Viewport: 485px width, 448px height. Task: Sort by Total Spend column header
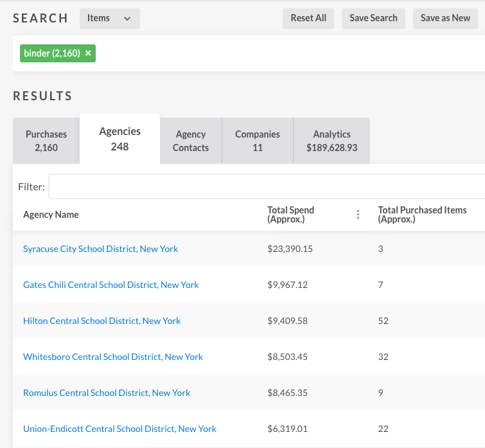click(291, 215)
